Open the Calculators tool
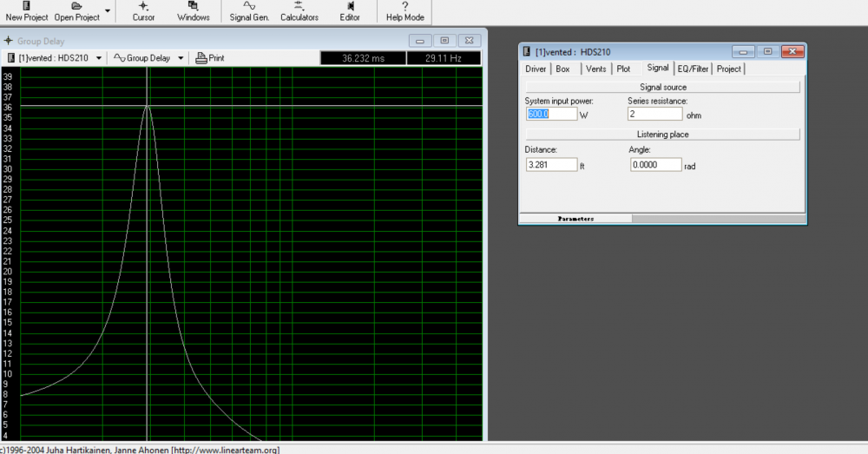This screenshot has width=868, height=454. [299, 11]
